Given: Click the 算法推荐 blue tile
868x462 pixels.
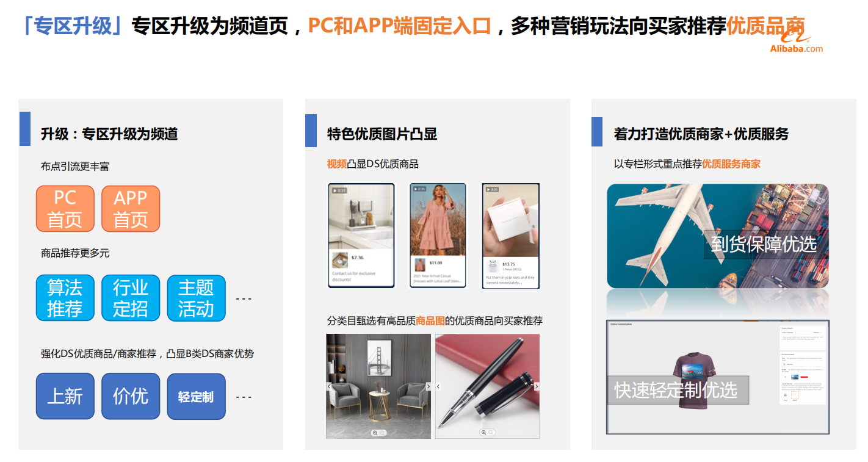Looking at the screenshot, I should click(x=65, y=298).
